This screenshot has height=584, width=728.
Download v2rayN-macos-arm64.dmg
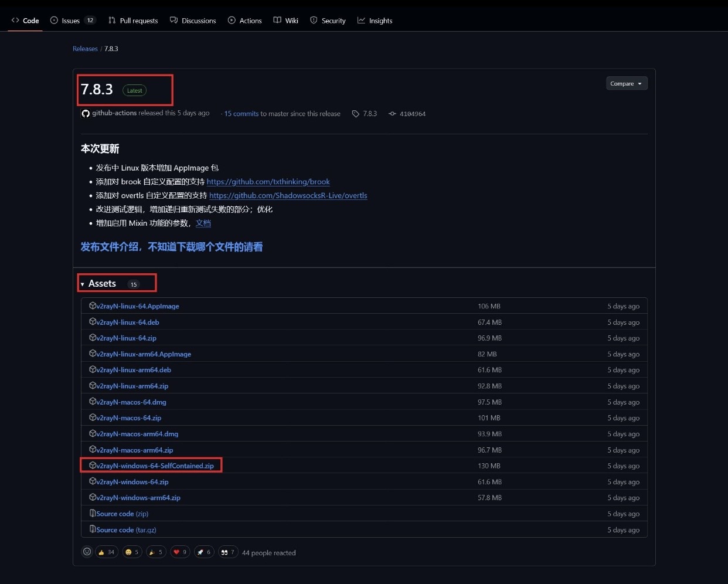[x=137, y=434]
